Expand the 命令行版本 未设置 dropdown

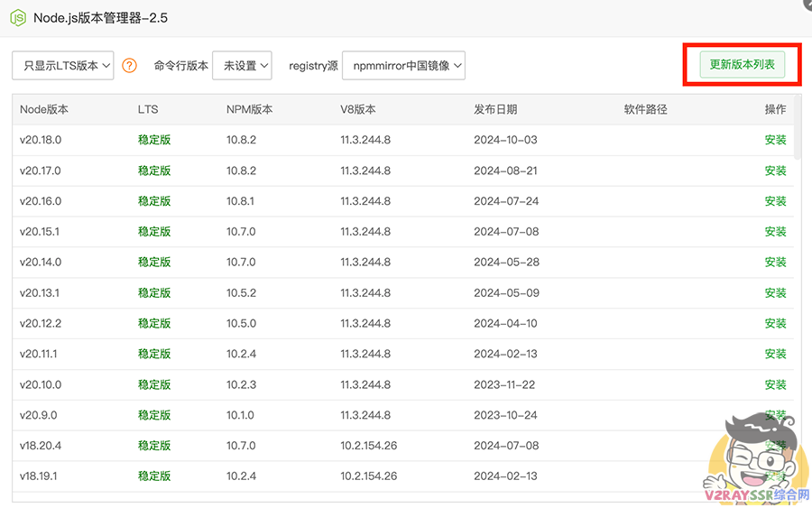242,65
